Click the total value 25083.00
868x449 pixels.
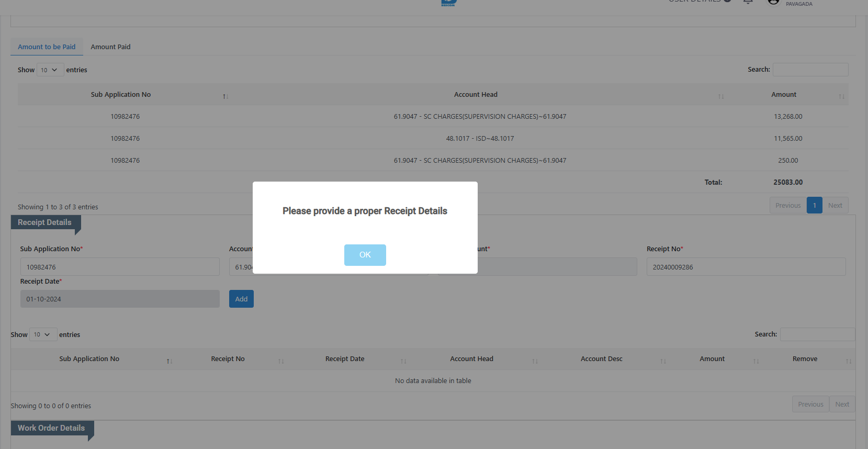click(788, 183)
